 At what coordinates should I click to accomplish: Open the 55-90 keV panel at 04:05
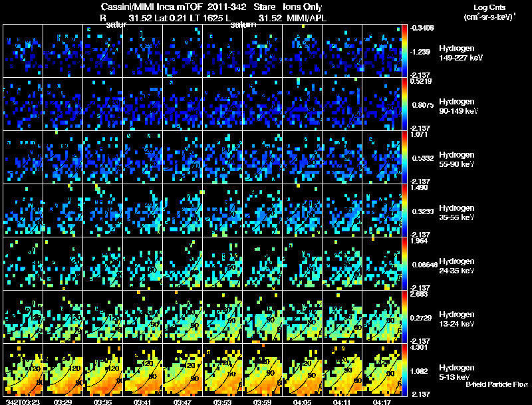[x=303, y=158]
